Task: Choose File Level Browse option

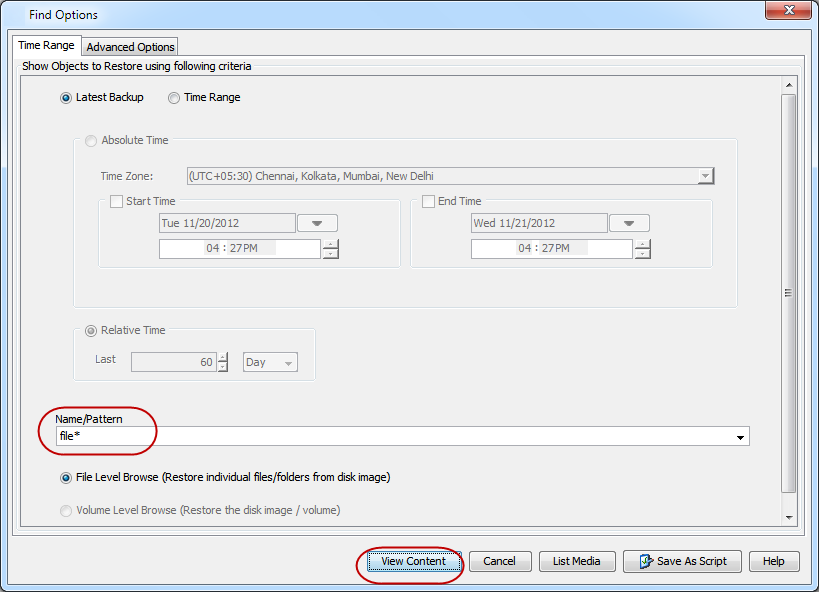Action: (67, 478)
